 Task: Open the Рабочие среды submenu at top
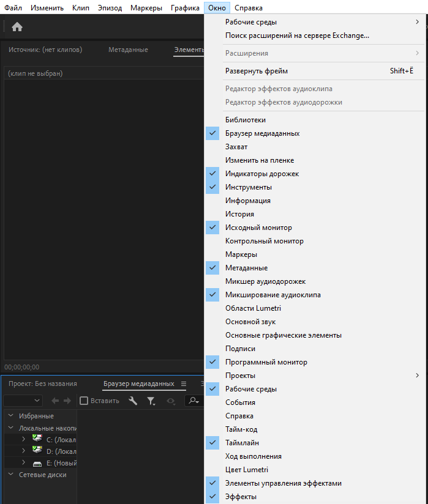tap(314, 22)
